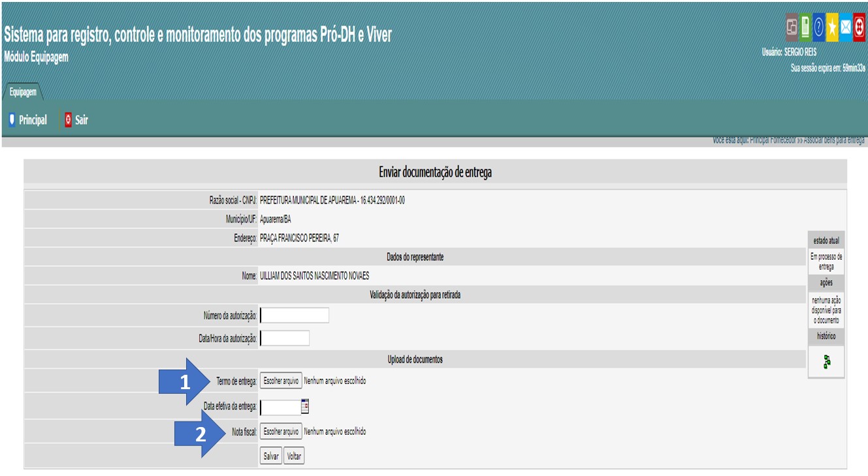Focus the Número da autorização field

coord(295,315)
